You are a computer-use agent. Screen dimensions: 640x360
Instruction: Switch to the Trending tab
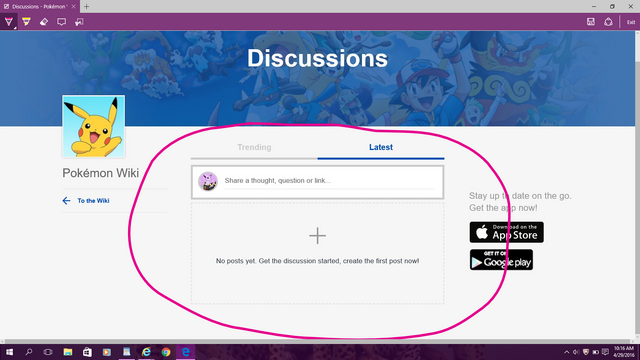pyautogui.click(x=254, y=147)
